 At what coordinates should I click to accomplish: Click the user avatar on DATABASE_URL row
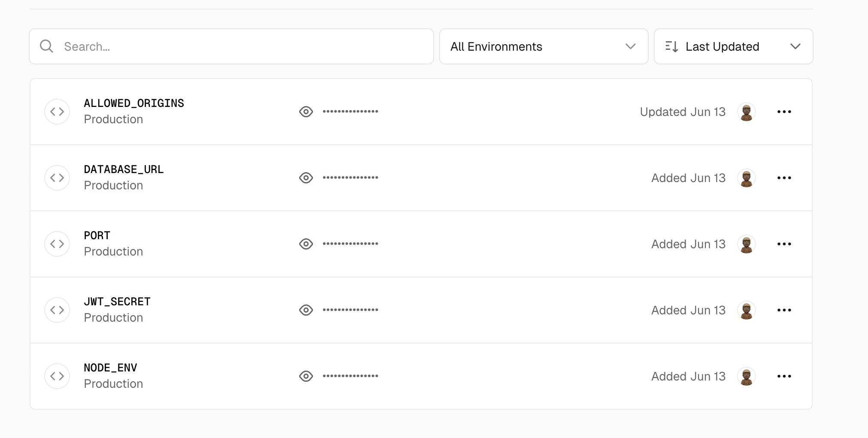(747, 178)
